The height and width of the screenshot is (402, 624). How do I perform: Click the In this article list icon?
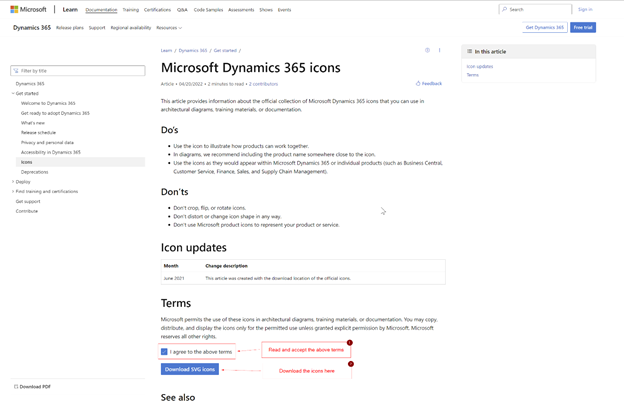(x=469, y=51)
